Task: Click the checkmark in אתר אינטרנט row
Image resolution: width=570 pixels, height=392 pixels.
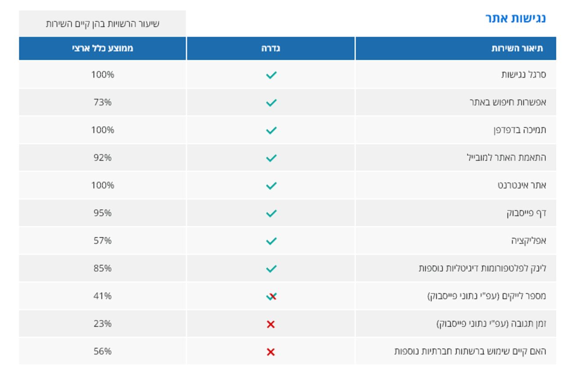Action: [271, 185]
